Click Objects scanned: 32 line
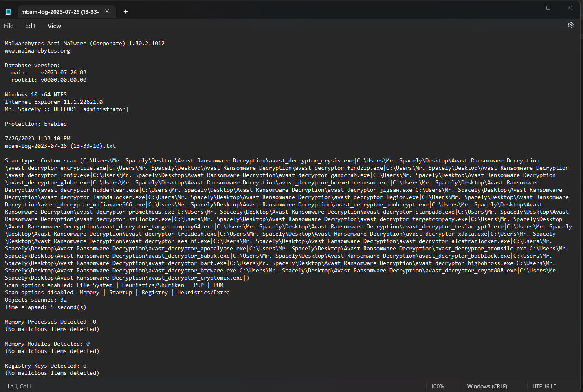 click(36, 300)
